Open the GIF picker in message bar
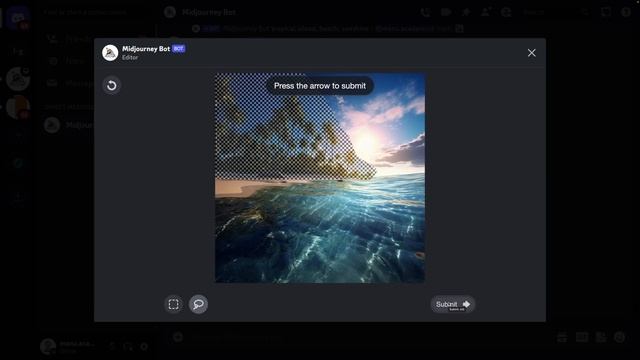 [x=582, y=337]
